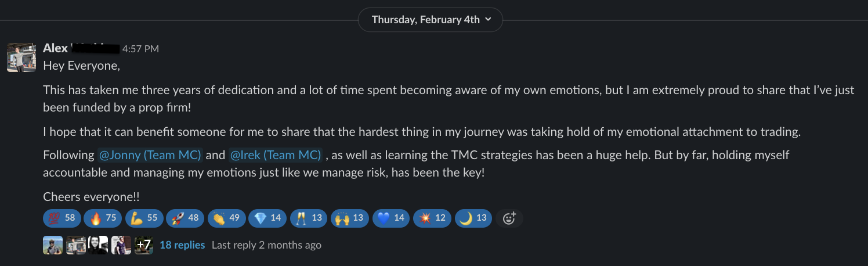868x266 pixels.
Task: Click the 4:57 PM message timestamp
Action: coord(140,49)
